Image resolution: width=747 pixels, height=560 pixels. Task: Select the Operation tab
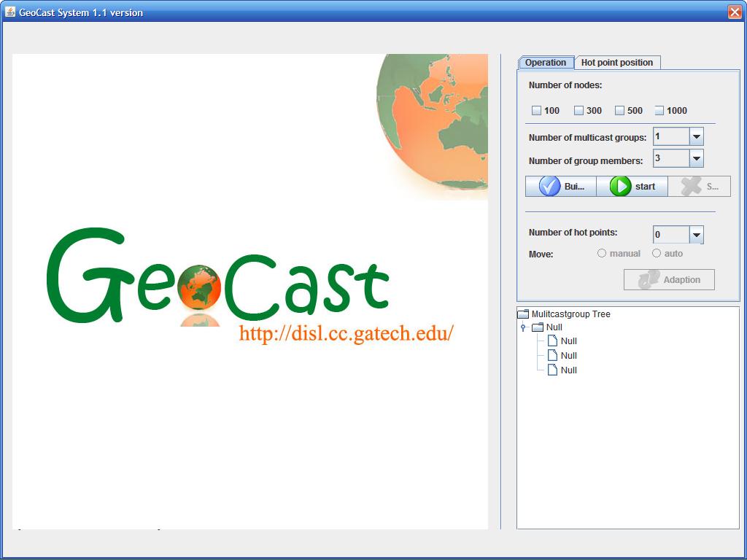click(546, 63)
